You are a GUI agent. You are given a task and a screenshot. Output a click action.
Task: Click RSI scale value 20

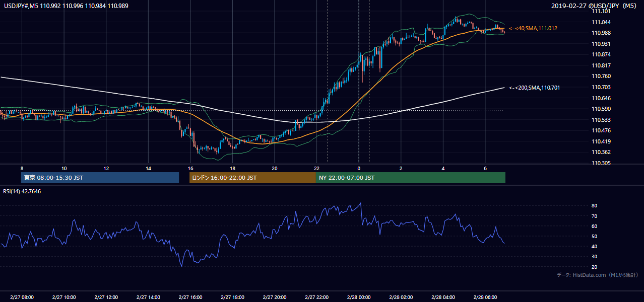click(594, 267)
